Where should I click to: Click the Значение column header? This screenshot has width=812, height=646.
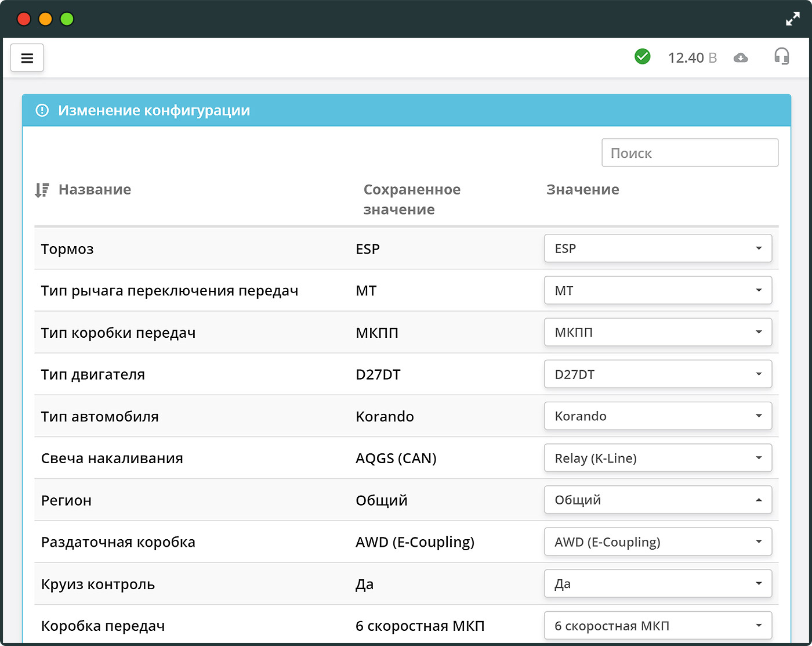pos(583,190)
